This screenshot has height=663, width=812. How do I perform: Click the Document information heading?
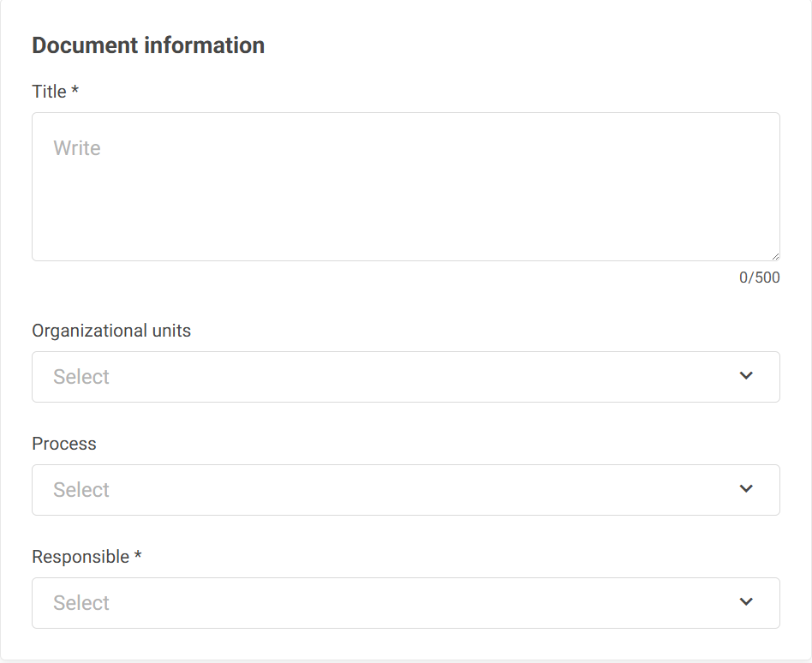click(x=148, y=45)
